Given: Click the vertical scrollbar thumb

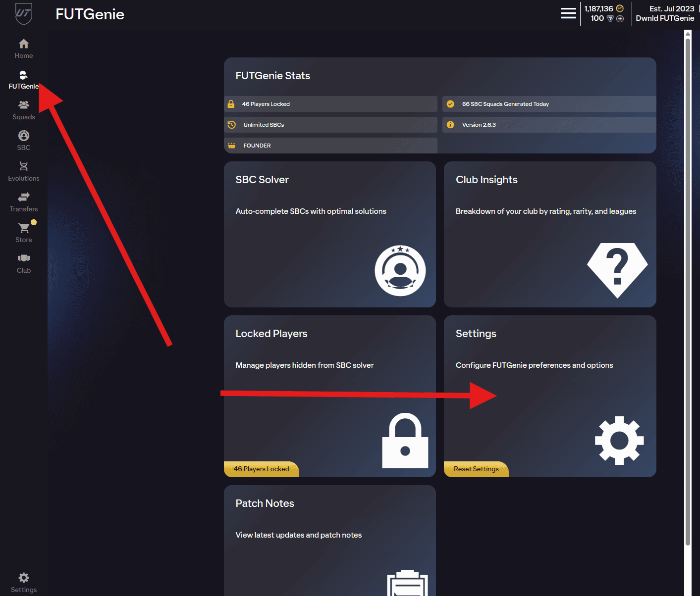Looking at the screenshot, I should tap(688, 292).
